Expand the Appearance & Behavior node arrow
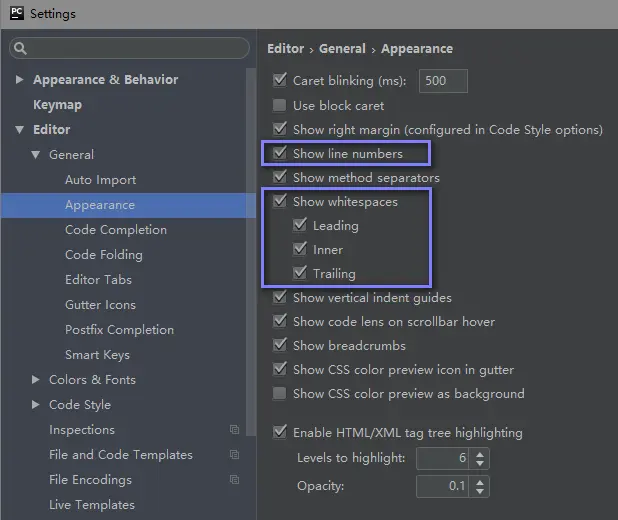The width and height of the screenshot is (618, 520). [x=19, y=80]
